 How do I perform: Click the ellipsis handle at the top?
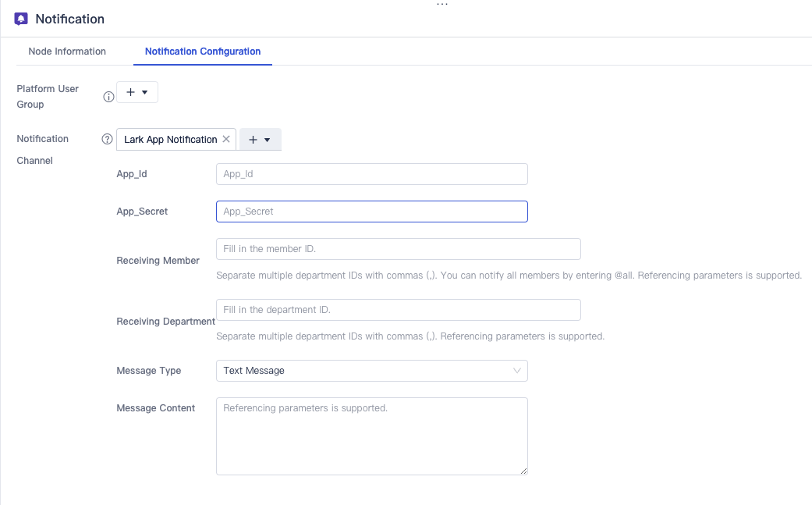pos(442,4)
